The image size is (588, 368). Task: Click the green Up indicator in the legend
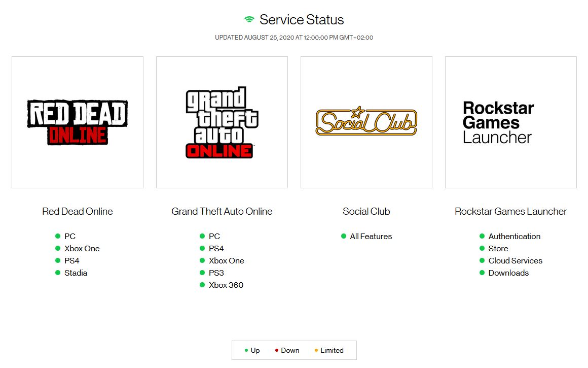[247, 350]
